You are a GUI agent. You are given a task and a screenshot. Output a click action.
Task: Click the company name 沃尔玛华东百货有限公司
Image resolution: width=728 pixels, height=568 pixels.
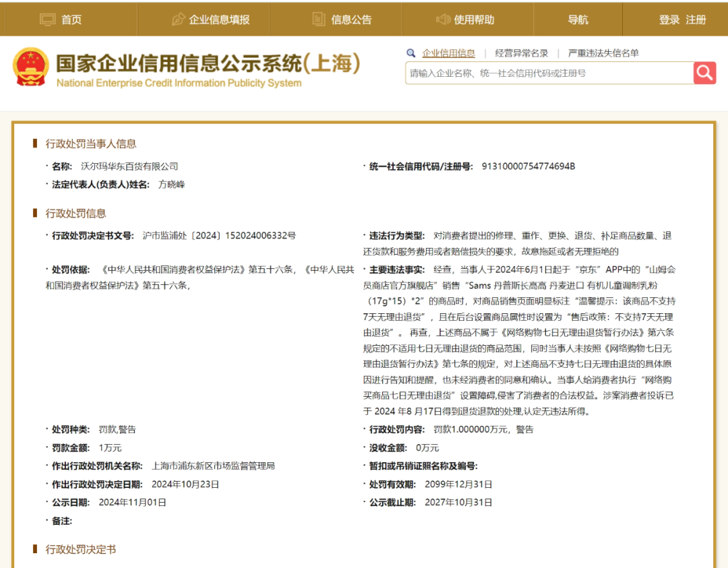tap(129, 166)
